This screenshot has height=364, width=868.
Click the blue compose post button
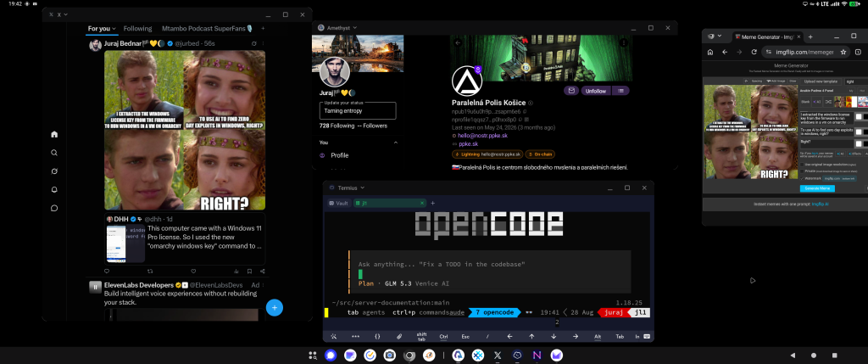pos(275,307)
